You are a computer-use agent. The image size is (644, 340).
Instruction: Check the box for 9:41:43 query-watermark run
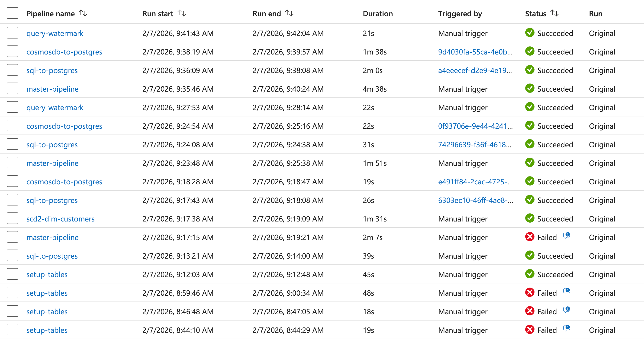[x=13, y=33]
